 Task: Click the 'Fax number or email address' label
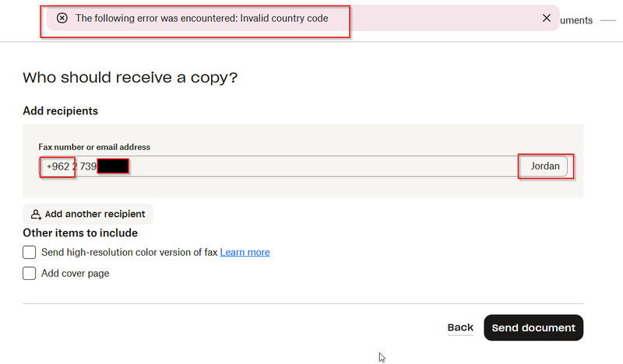(94, 147)
